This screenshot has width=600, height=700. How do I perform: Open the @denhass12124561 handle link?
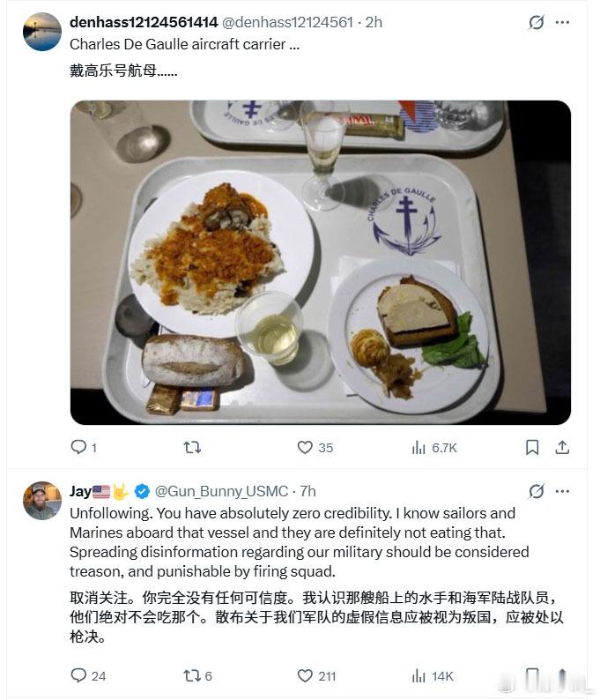287,22
